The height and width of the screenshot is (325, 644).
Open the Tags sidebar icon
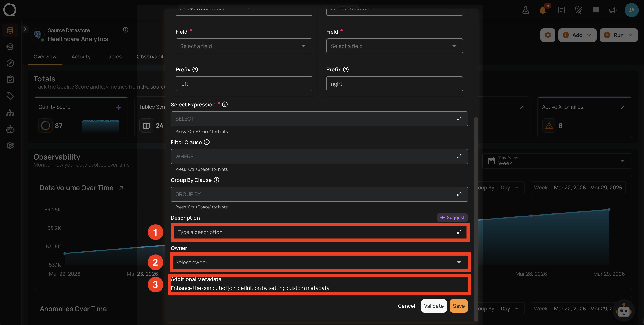tap(10, 96)
